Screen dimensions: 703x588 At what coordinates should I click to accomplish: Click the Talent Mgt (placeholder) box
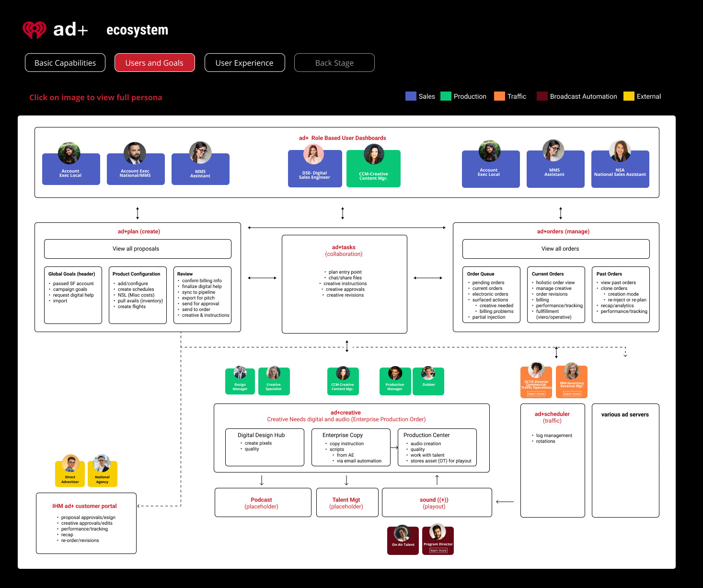347,503
